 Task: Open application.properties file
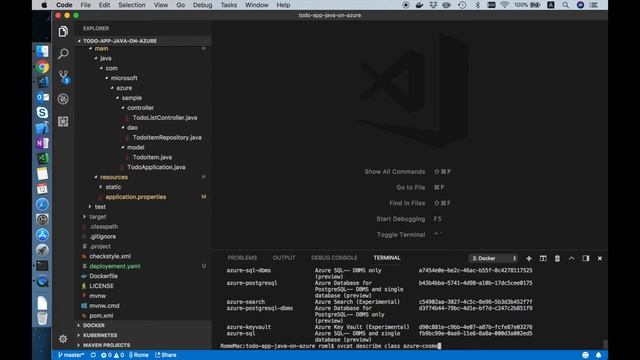136,197
